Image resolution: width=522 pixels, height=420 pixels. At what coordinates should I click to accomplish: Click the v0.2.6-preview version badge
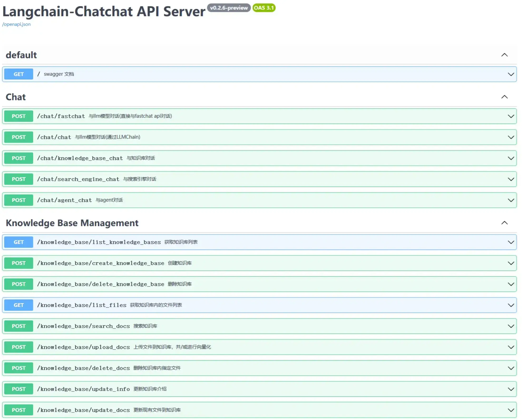coord(229,8)
